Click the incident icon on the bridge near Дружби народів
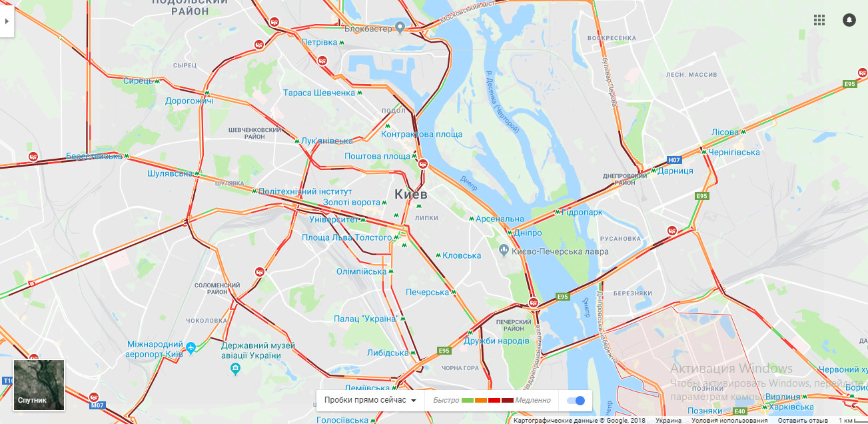 click(x=534, y=303)
